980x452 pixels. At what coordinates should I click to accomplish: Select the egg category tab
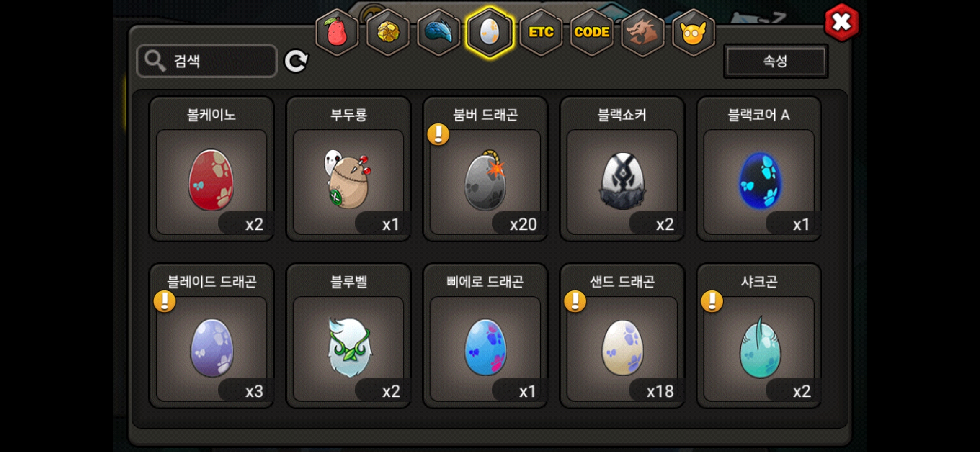tap(490, 32)
